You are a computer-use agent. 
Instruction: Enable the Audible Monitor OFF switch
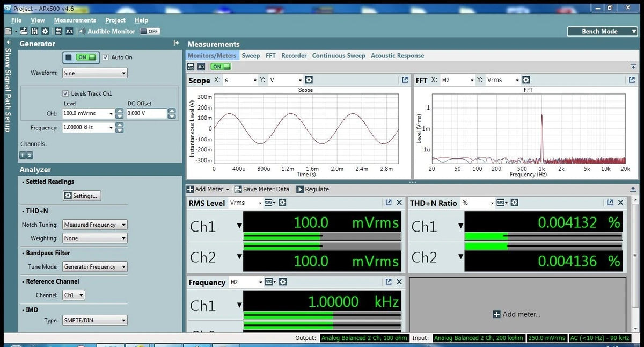(149, 31)
